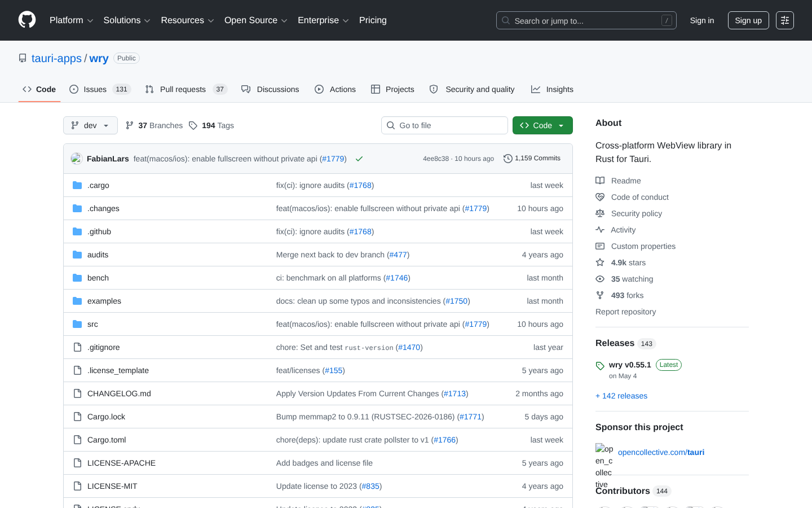Viewport: 812px width, 508px height.
Task: Open the .license_template file
Action: pos(118,370)
